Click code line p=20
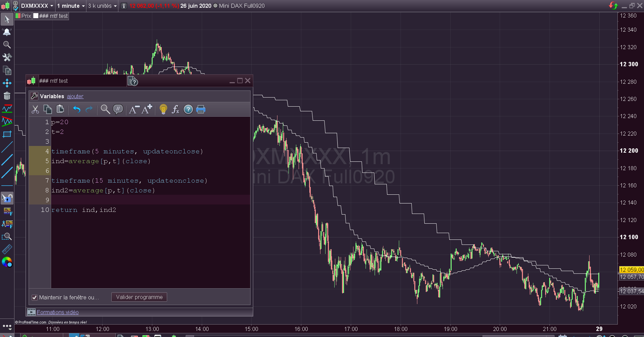This screenshot has width=644, height=337. tap(60, 122)
